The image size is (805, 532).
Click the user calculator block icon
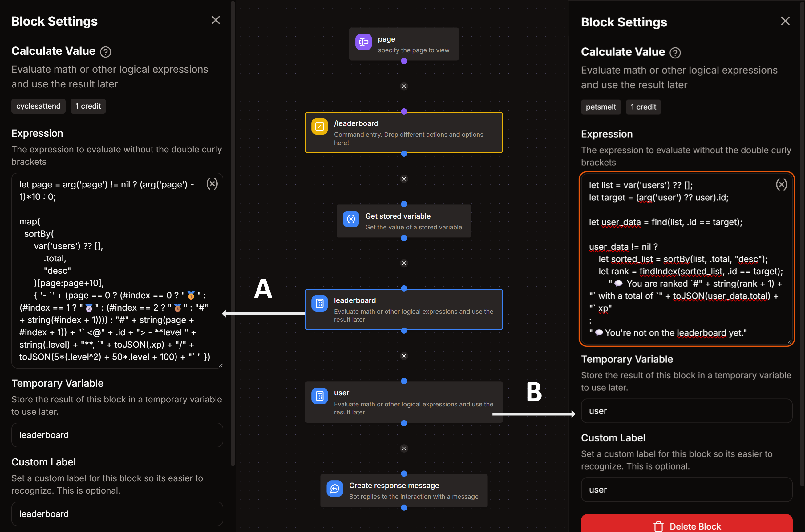[x=319, y=396]
